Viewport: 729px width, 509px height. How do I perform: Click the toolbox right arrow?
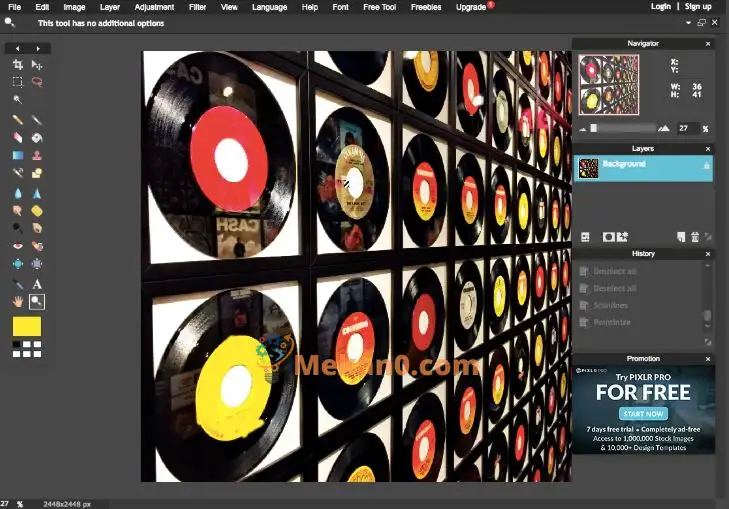38,48
